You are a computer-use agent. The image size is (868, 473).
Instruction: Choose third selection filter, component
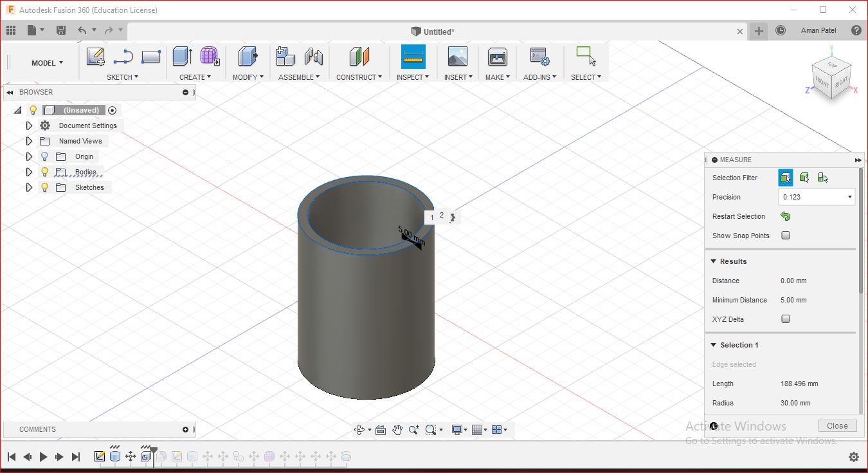822,178
